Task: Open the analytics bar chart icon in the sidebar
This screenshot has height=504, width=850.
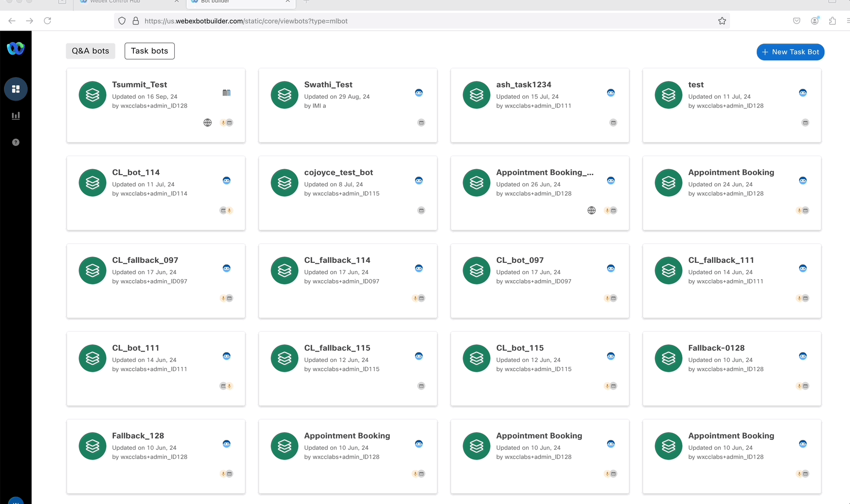Action: [x=16, y=116]
